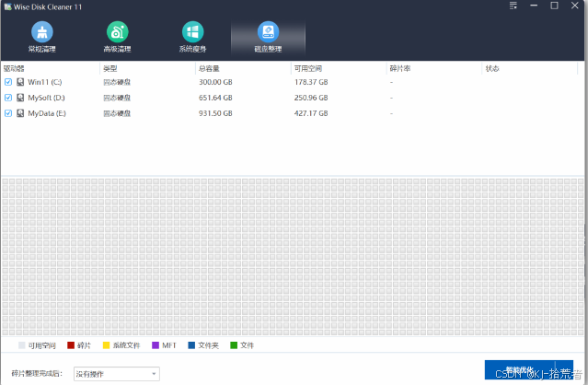Screen dimensions: 588x385
Task: Click the 178.37 GB free space value
Action: (311, 82)
